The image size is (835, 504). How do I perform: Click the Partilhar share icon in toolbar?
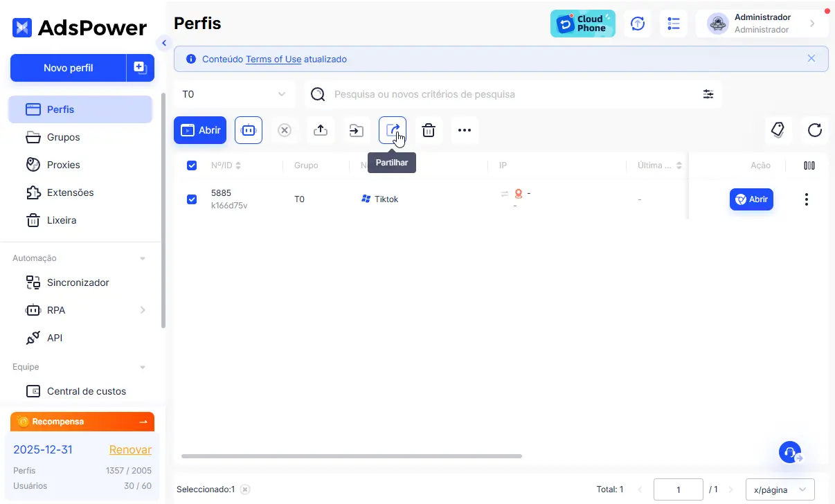(x=393, y=130)
